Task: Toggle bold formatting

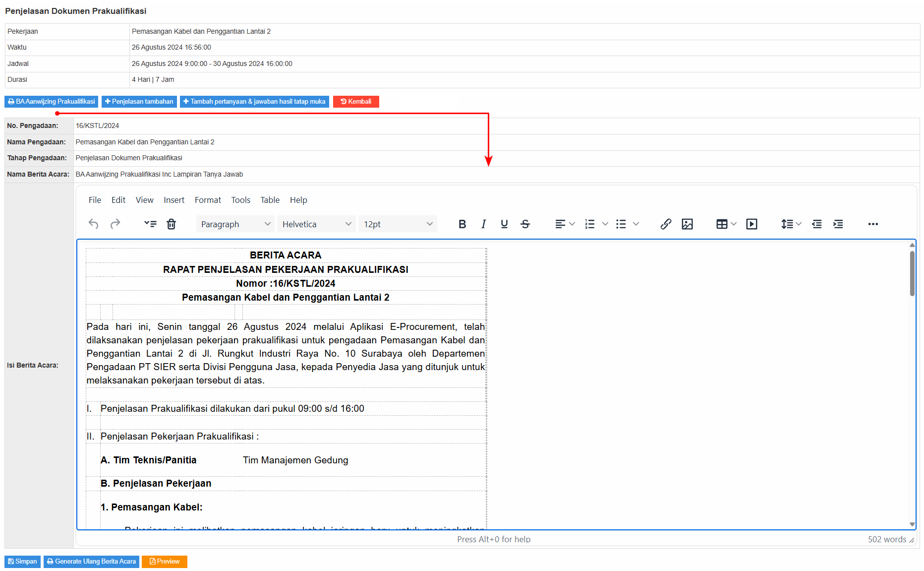Action: pos(462,224)
